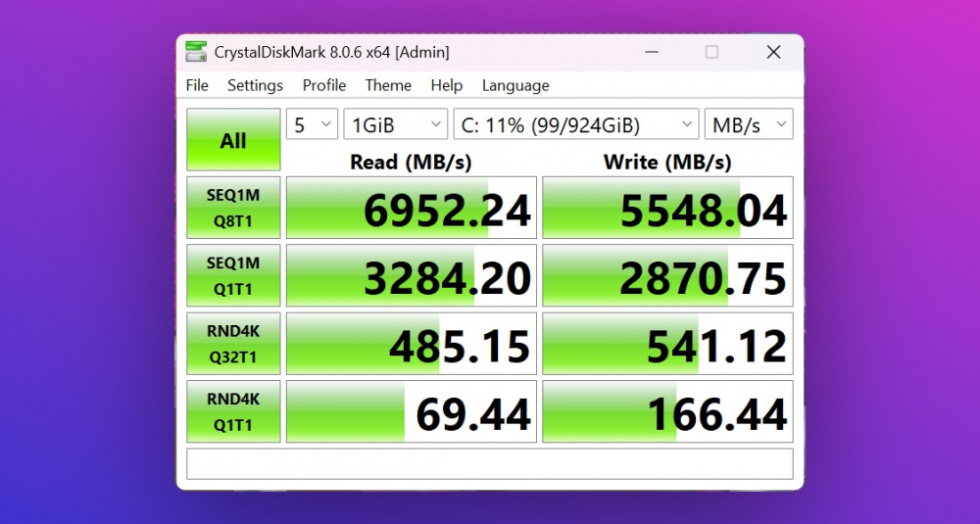Maximize the CrystalDiskMark window
This screenshot has height=524, width=980.
[x=711, y=53]
